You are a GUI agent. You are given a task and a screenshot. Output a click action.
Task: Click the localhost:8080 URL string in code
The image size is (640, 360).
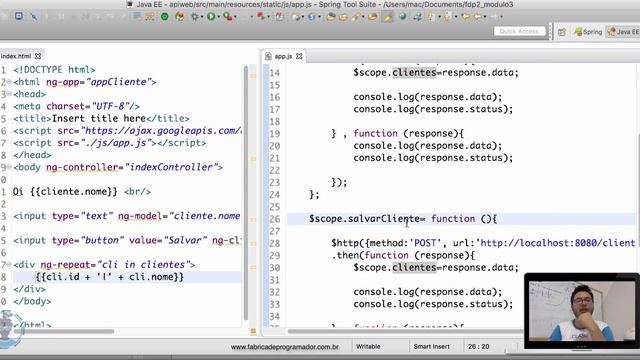[557, 243]
